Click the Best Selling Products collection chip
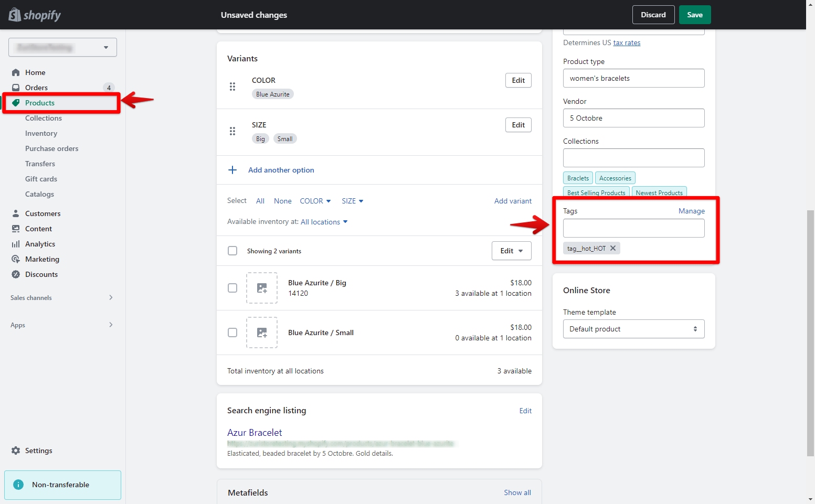This screenshot has height=504, width=815. pos(596,192)
